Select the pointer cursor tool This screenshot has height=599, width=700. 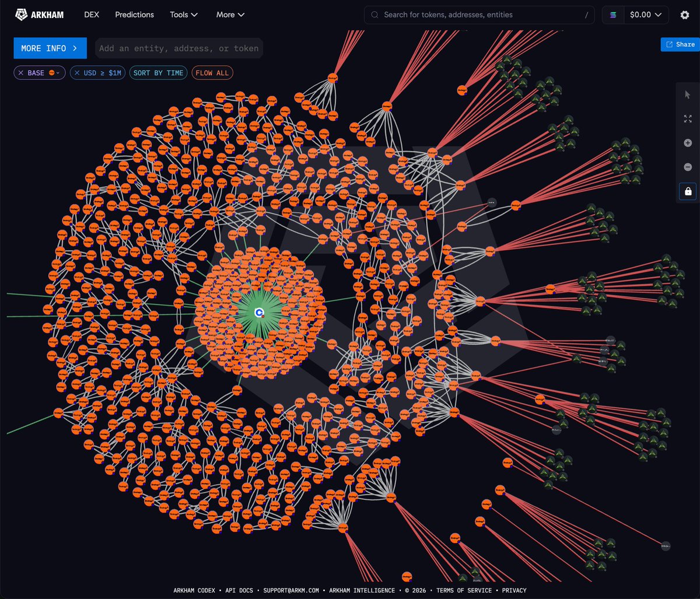point(688,94)
